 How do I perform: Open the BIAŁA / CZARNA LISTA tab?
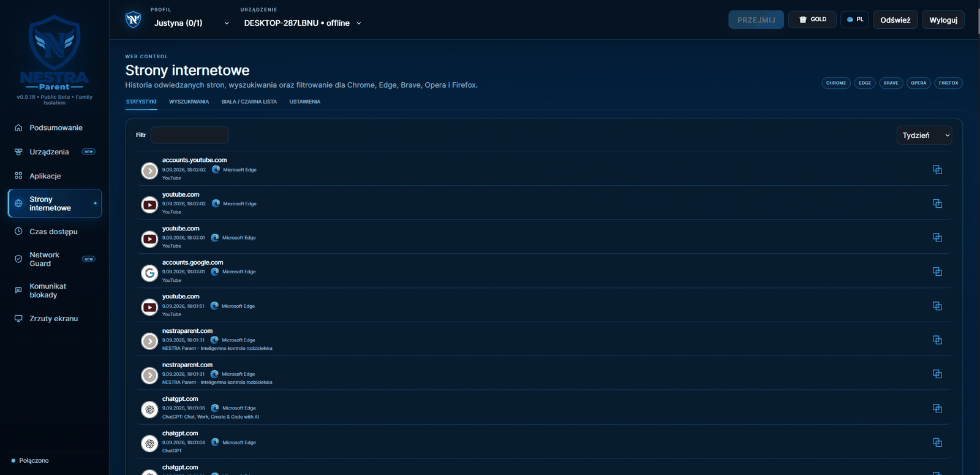(x=249, y=102)
